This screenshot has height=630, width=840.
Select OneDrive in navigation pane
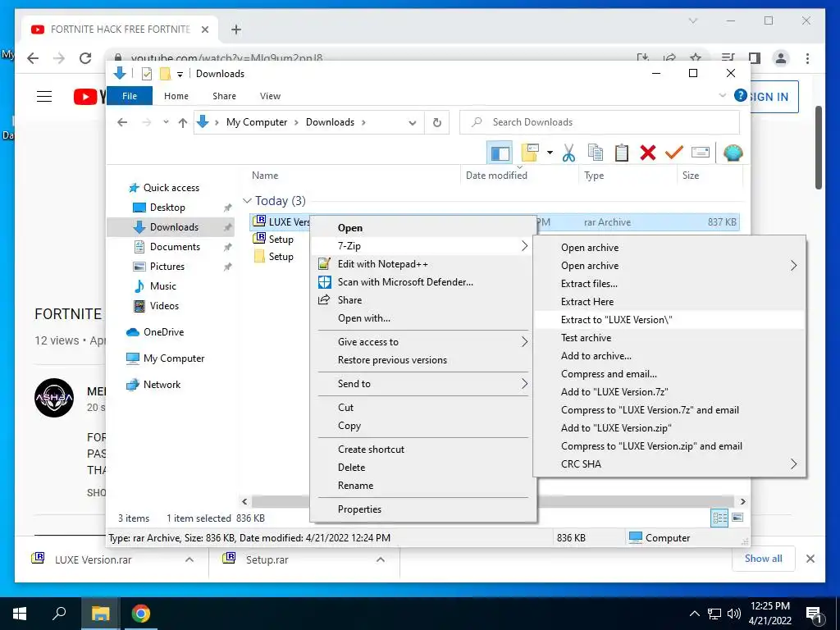(x=163, y=332)
